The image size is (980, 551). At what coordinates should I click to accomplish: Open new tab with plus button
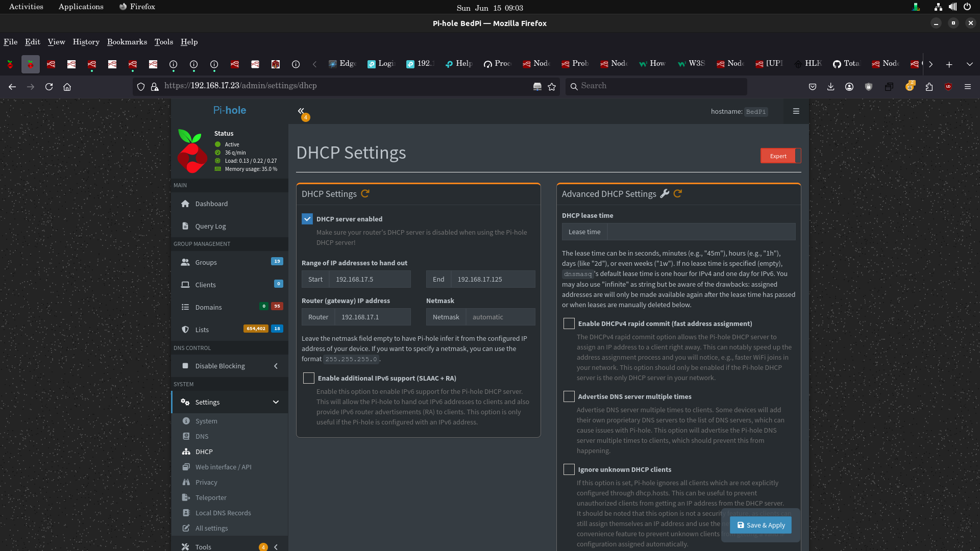(x=949, y=64)
